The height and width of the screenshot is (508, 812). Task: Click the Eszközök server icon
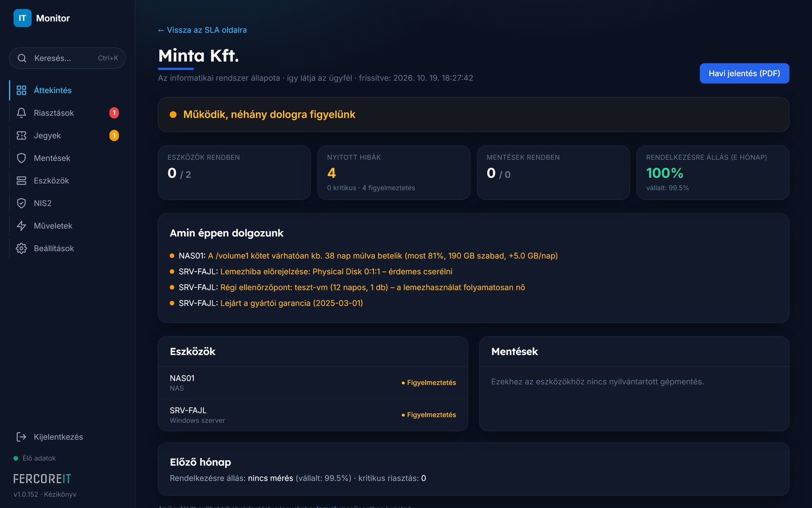point(21,181)
